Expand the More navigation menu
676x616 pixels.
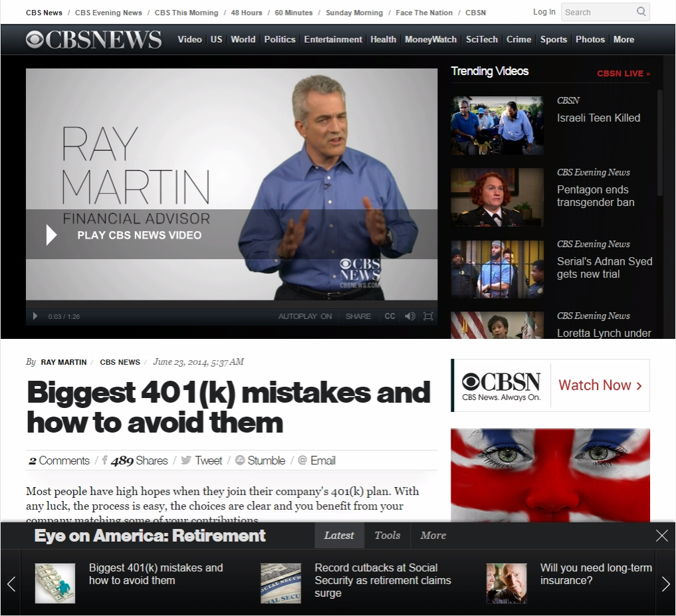pyautogui.click(x=624, y=39)
